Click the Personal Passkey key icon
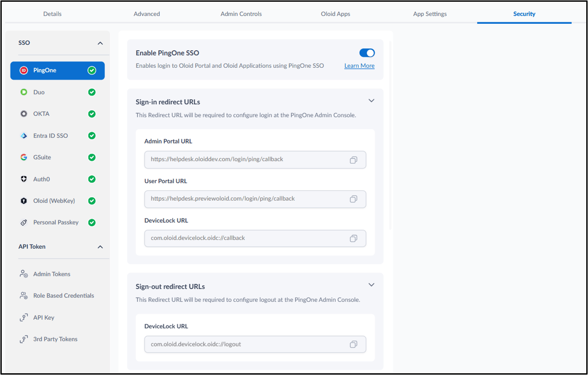Screen dimensions: 588x375 point(24,223)
